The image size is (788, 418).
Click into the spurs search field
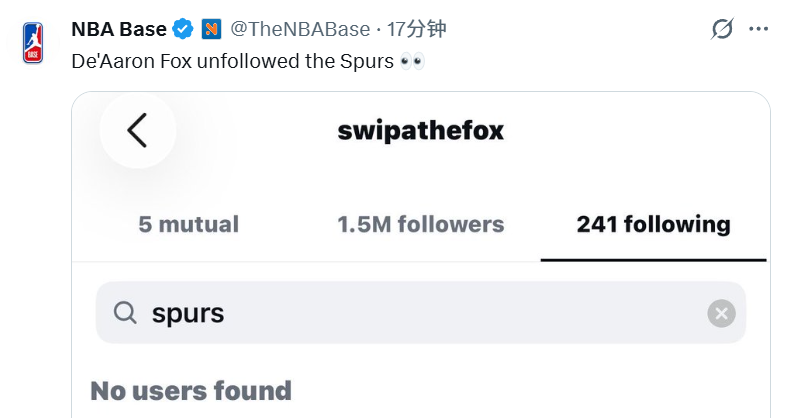421,312
